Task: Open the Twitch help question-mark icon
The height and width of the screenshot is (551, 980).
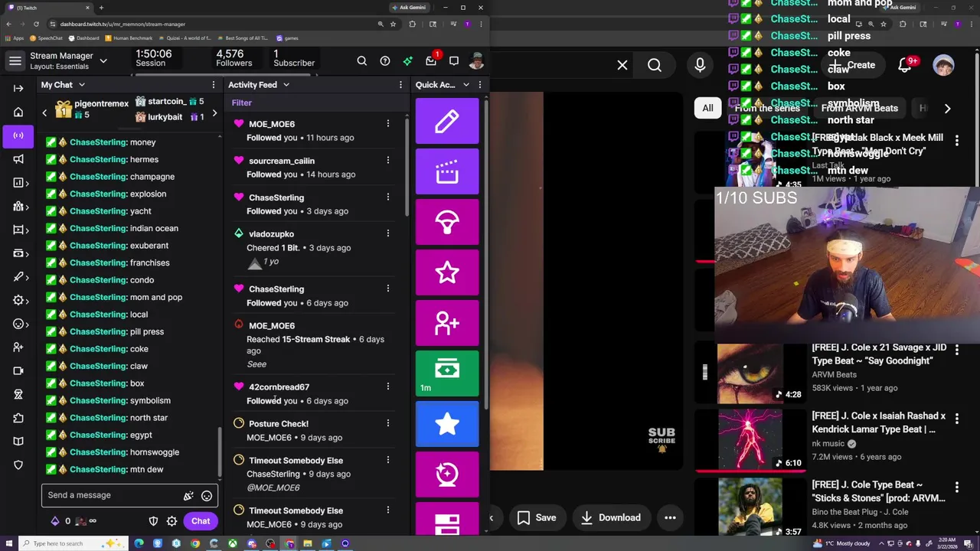Action: point(385,61)
